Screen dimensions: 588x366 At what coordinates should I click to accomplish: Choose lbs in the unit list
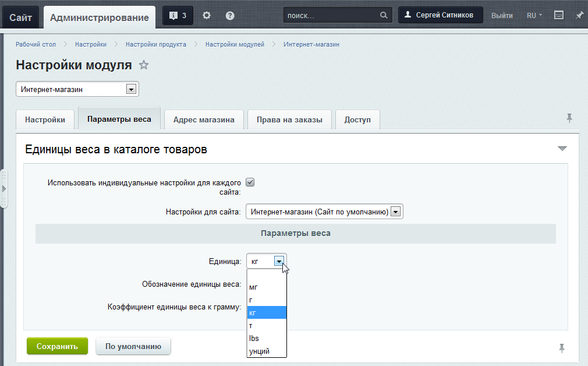[267, 338]
